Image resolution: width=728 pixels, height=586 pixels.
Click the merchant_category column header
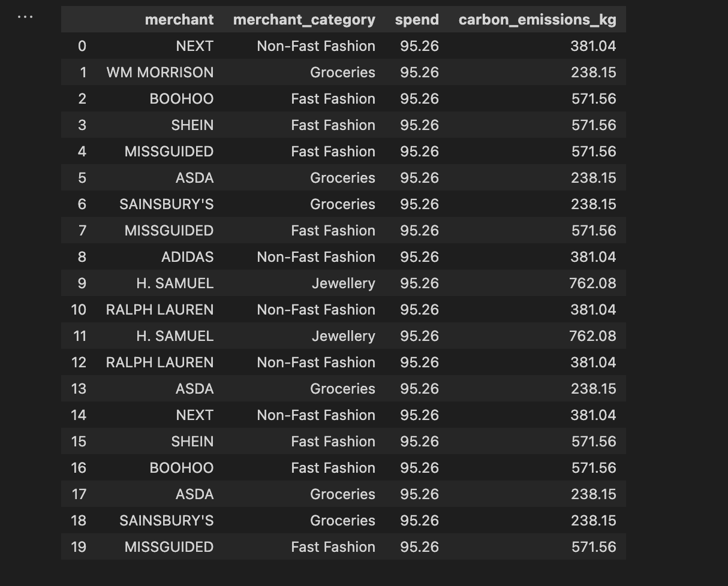(304, 20)
